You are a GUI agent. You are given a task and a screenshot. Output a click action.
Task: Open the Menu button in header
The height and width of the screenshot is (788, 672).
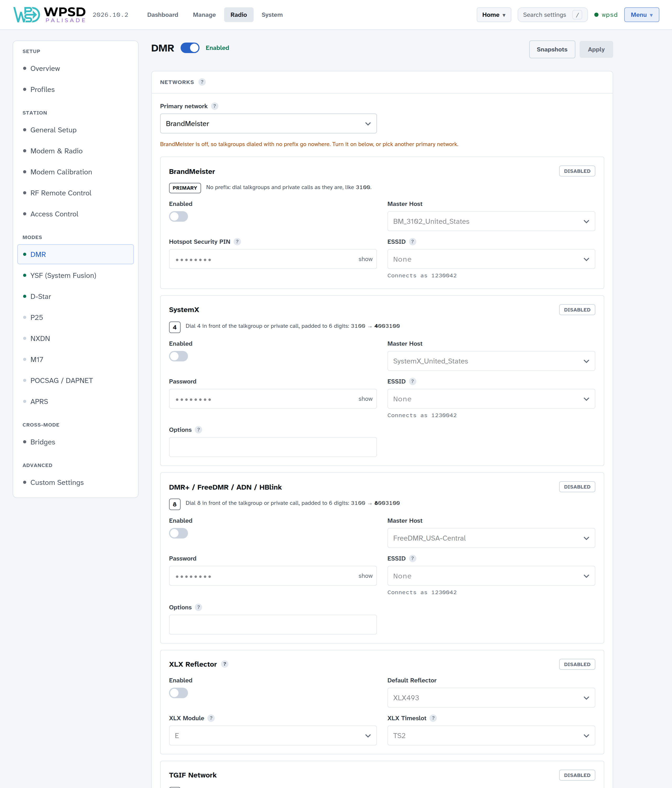click(x=642, y=15)
